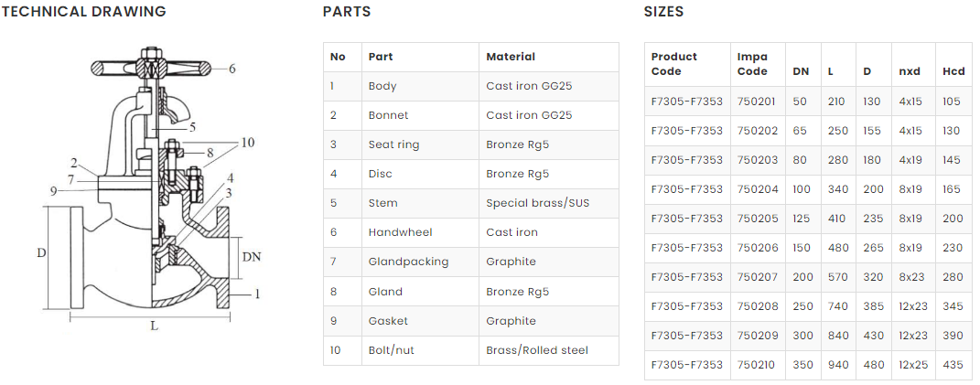The image size is (980, 385).
Task: Click Impa code 750210 in last row
Action: coord(756,365)
